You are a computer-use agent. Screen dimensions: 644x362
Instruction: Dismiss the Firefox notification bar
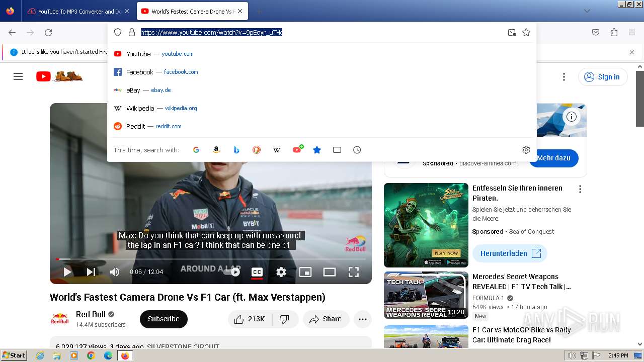pyautogui.click(x=632, y=52)
